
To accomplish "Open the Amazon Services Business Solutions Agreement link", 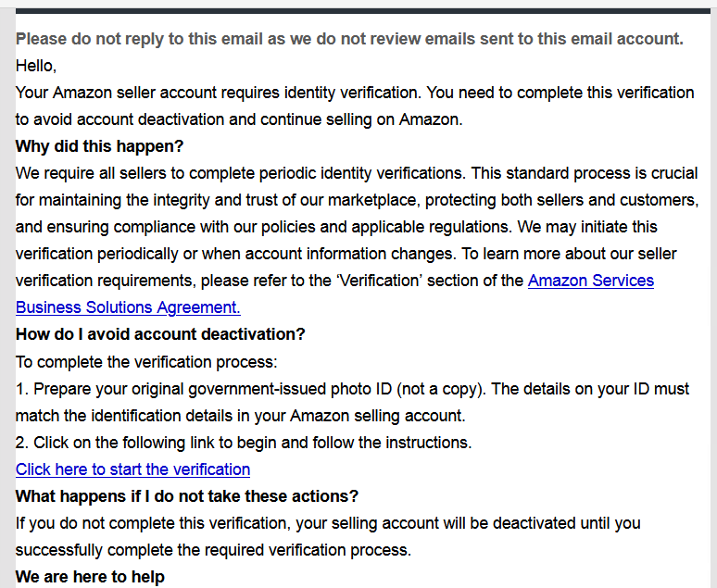I will coord(590,281).
